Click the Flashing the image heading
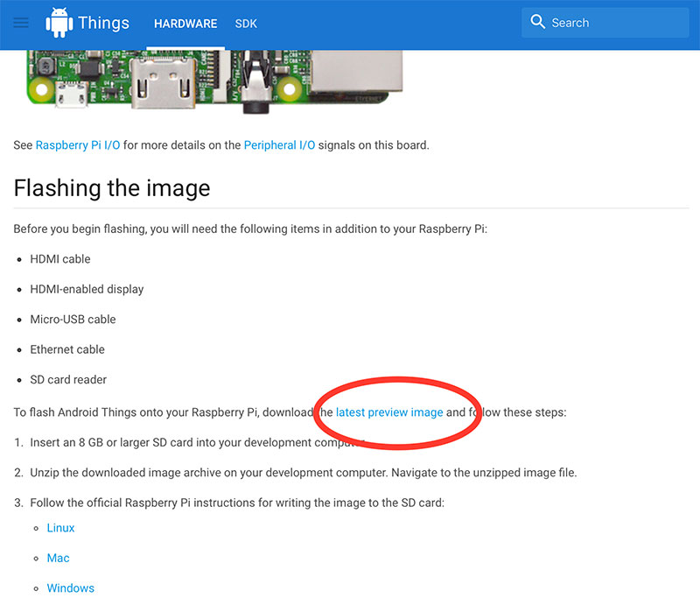Viewport: 700px width, 598px height. pyautogui.click(x=111, y=188)
